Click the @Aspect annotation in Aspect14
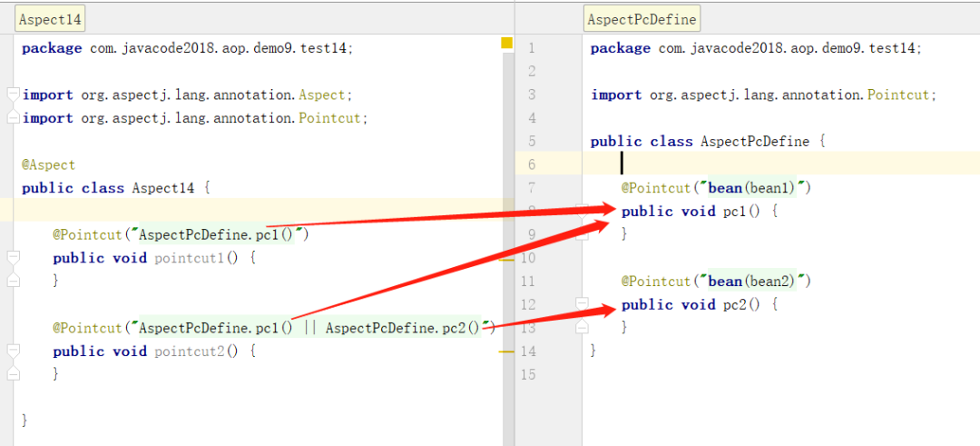 (49, 165)
